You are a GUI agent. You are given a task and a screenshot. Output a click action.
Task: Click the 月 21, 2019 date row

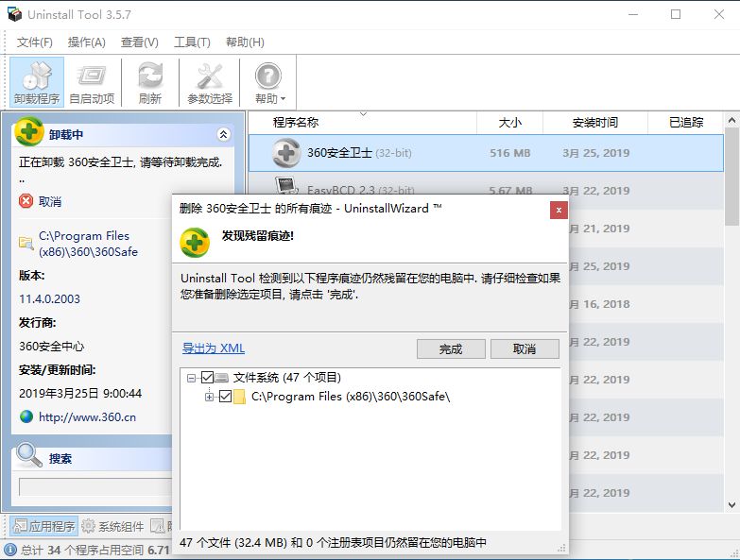pyautogui.click(x=599, y=229)
